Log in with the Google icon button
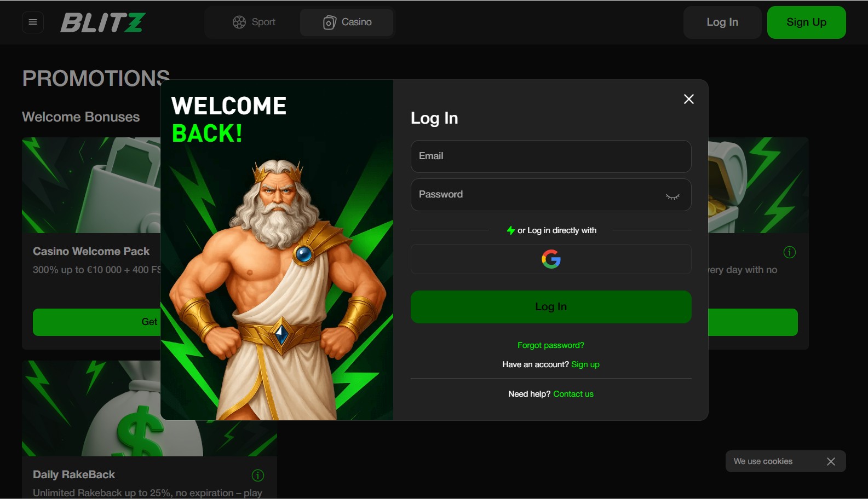The image size is (868, 499). [x=551, y=259]
